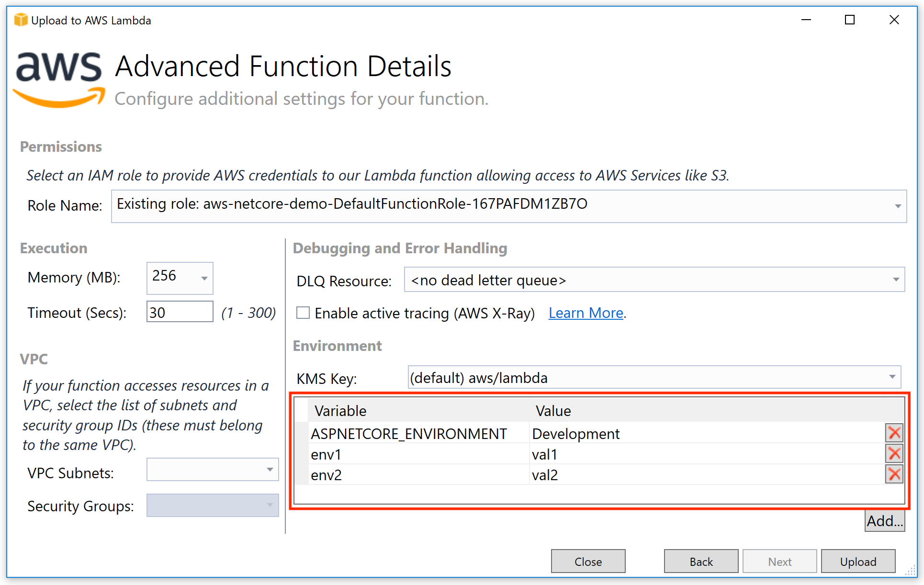Click the Lambda package icon in title bar
The width and height of the screenshot is (924, 585).
21,20
